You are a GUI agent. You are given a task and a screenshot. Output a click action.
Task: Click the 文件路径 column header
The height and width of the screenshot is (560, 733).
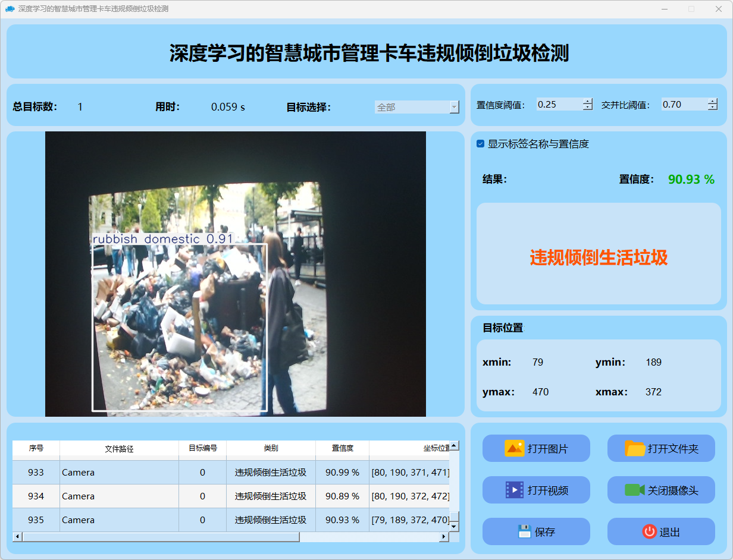(119, 448)
